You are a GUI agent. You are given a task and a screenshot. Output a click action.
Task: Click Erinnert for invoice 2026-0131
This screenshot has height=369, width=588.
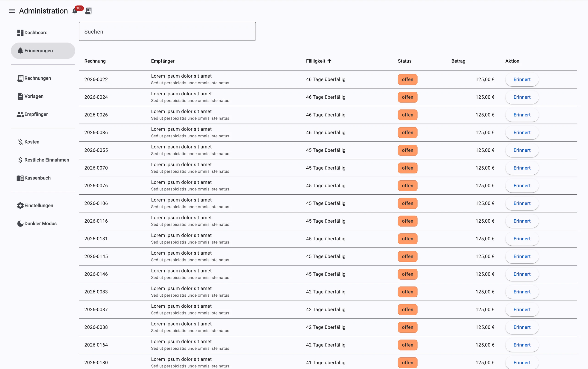tap(522, 239)
